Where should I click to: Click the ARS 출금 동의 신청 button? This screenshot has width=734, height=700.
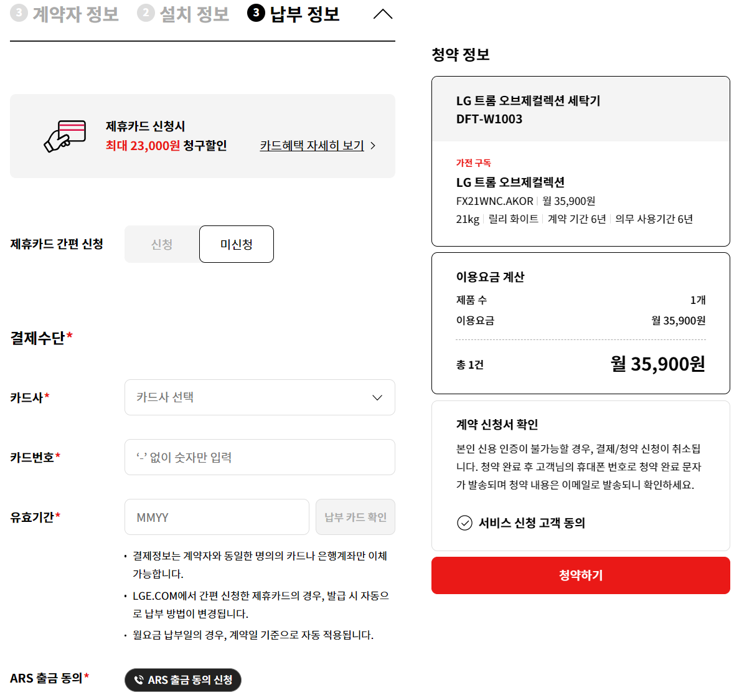182,680
